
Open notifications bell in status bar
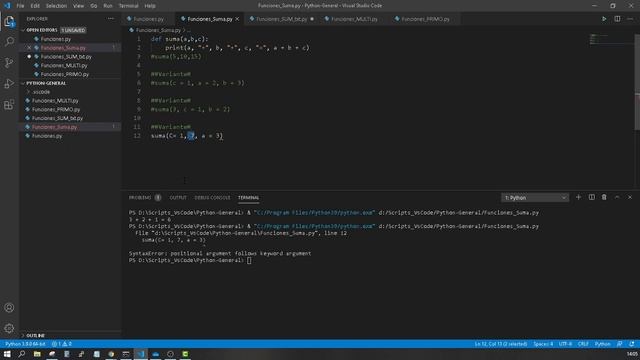[632, 344]
